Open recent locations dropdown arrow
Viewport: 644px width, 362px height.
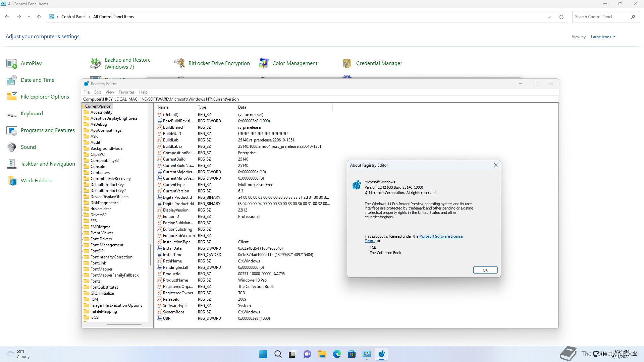(x=29, y=17)
